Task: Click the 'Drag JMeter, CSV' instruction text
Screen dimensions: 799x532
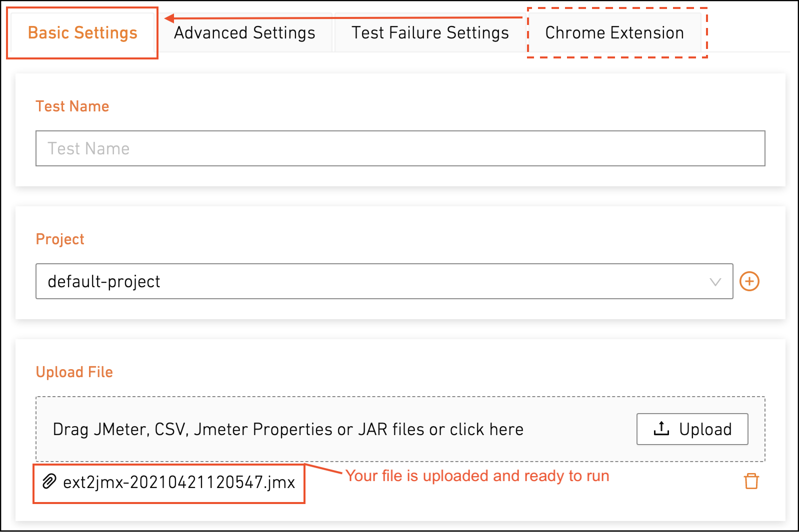Action: (288, 429)
